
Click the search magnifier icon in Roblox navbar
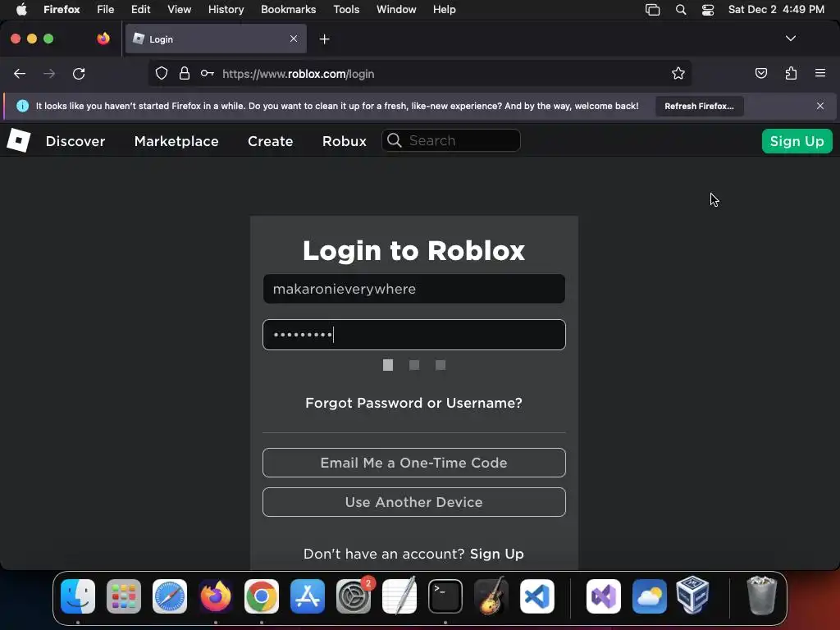(395, 140)
